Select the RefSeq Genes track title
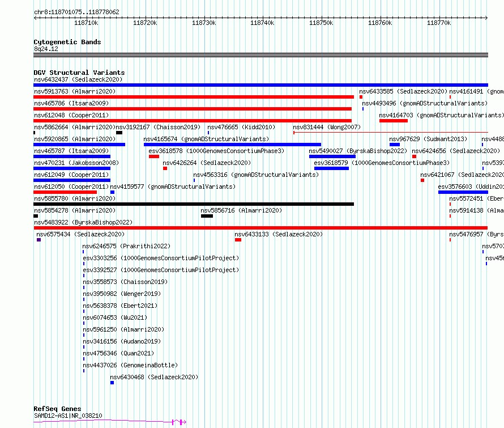The width and height of the screenshot is (504, 428). coord(58,409)
